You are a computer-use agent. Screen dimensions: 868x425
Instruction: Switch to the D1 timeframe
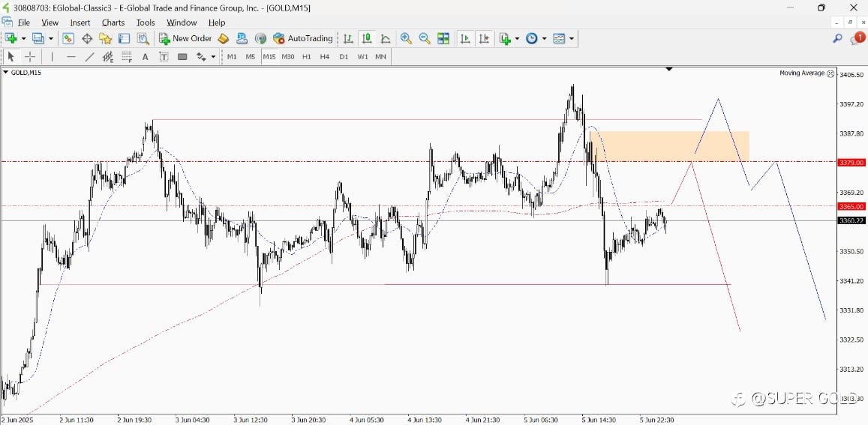coord(344,56)
